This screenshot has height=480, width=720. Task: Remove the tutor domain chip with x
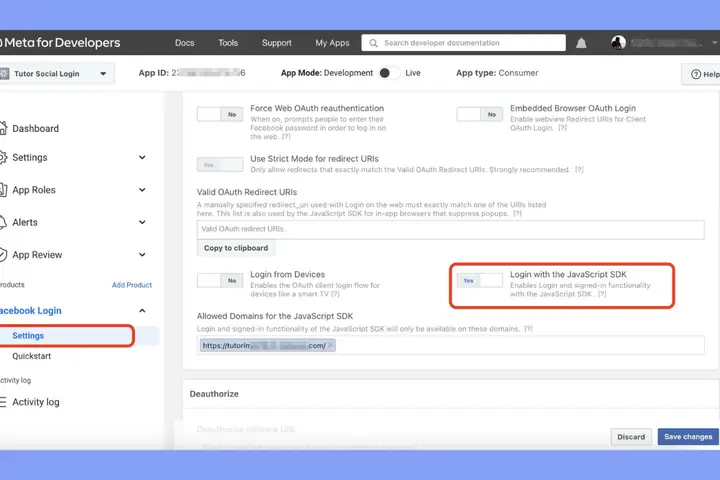(x=330, y=346)
